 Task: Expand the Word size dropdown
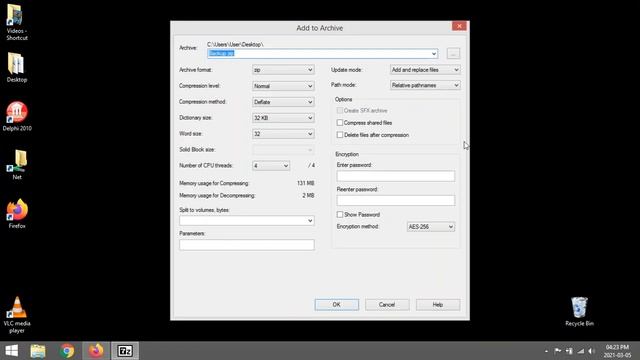point(283,133)
